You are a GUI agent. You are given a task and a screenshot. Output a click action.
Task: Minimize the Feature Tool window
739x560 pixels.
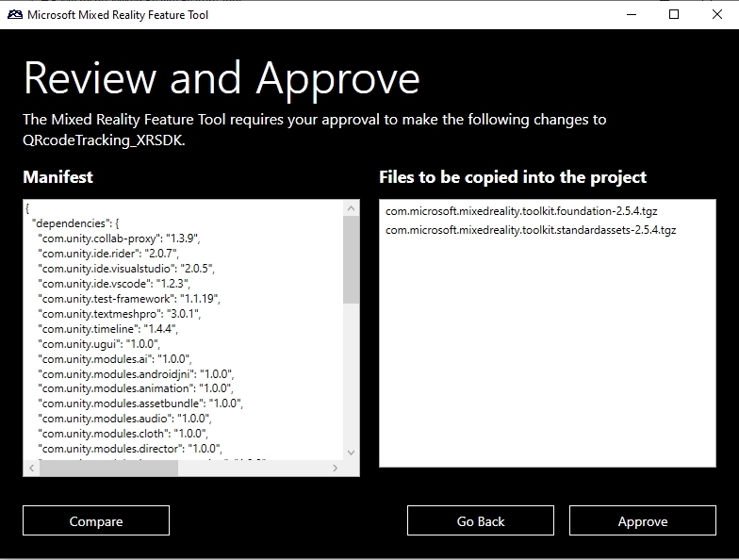click(632, 15)
